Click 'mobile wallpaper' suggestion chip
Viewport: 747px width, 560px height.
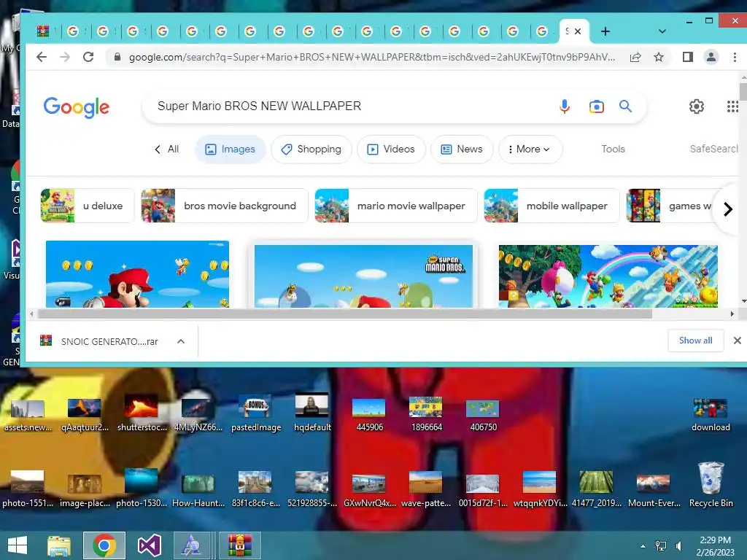tap(551, 206)
